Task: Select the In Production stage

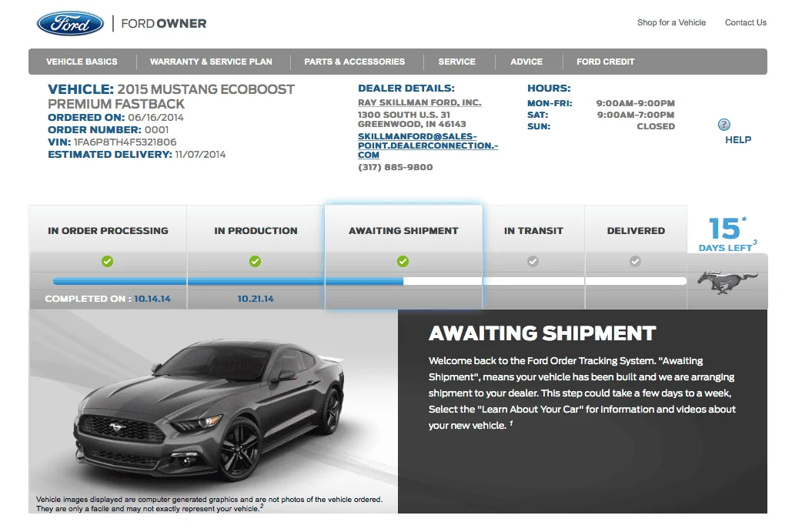Action: coord(256,231)
